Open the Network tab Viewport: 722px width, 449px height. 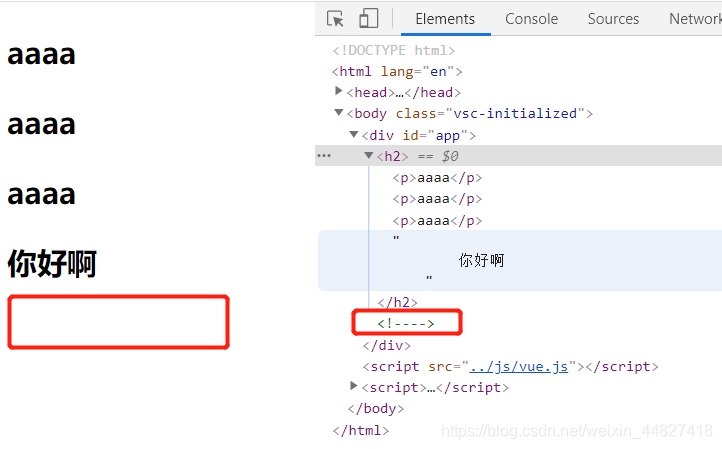pyautogui.click(x=695, y=19)
